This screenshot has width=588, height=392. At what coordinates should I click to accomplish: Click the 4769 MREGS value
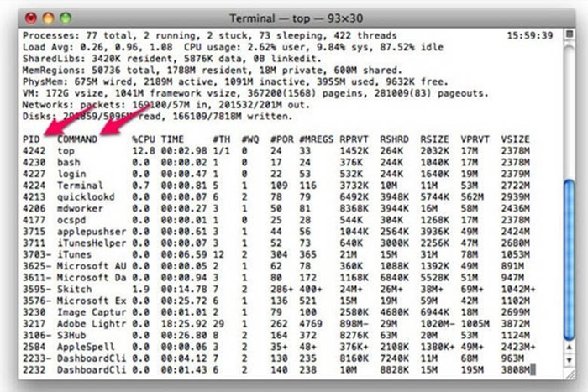(311, 324)
